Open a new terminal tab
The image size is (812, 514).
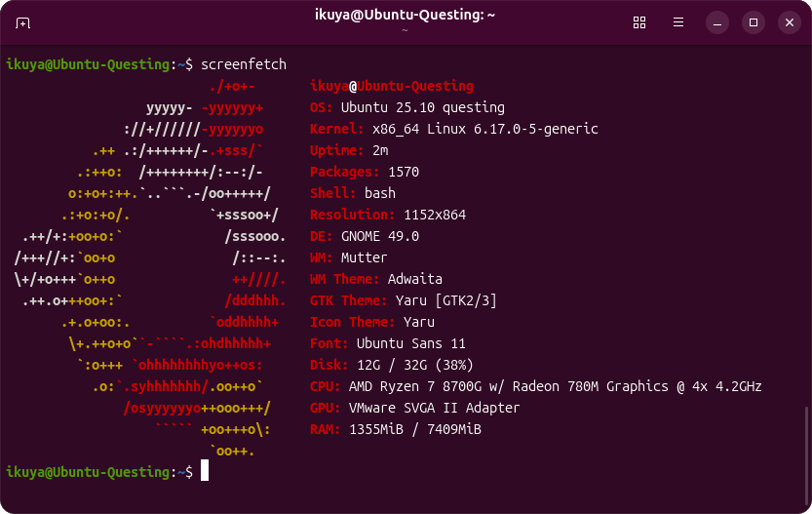(23, 22)
